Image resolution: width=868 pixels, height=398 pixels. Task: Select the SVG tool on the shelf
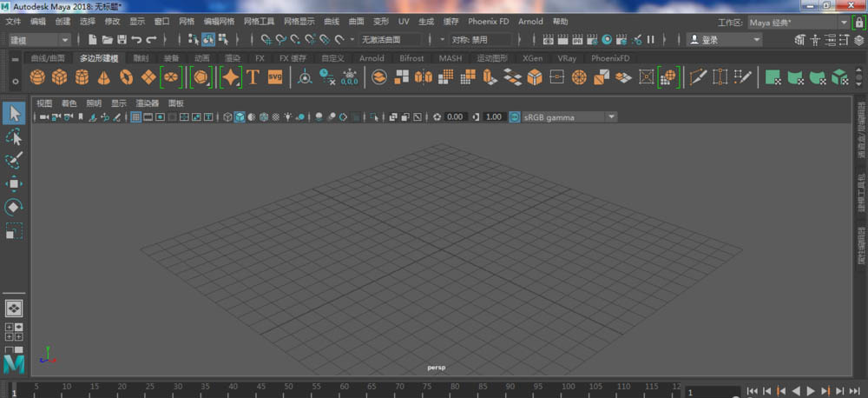275,77
